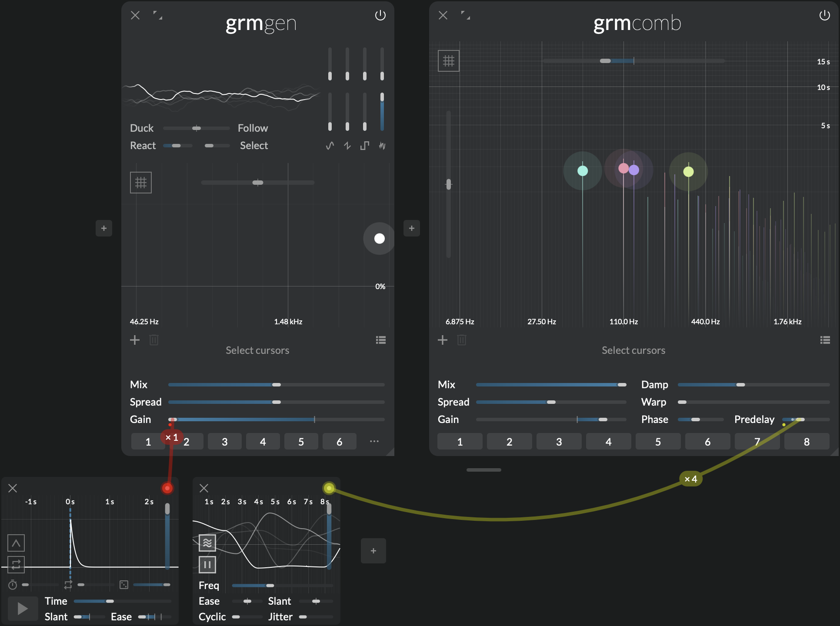The image size is (840, 626).
Task: Select preset slot 8 in grmcomb
Action: pos(807,442)
